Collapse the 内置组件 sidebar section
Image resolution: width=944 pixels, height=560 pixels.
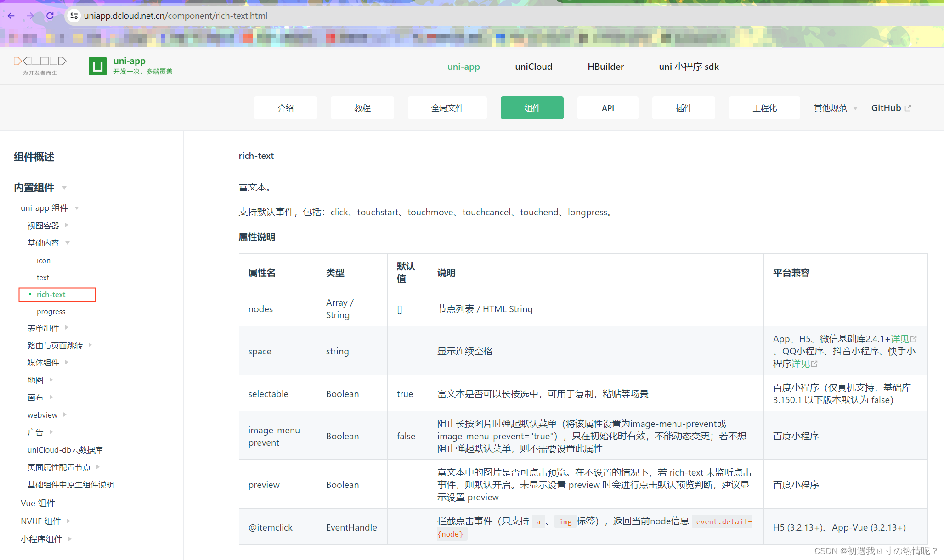[x=40, y=187]
